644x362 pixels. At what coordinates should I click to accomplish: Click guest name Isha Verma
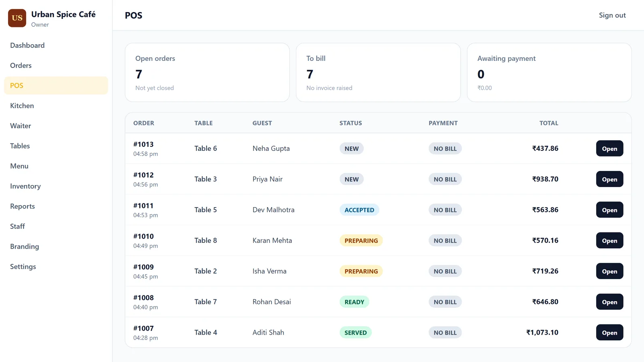point(269,271)
